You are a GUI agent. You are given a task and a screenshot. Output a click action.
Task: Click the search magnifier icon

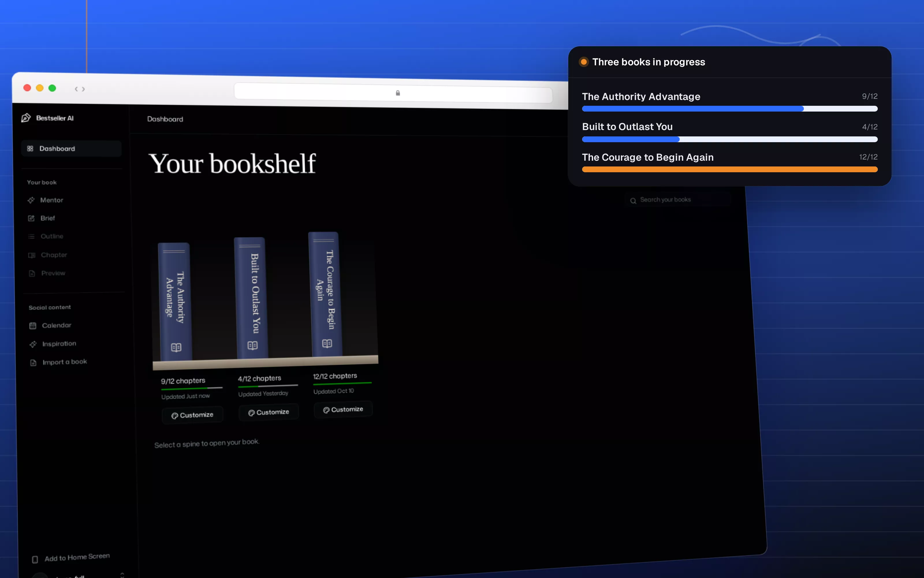[633, 201]
